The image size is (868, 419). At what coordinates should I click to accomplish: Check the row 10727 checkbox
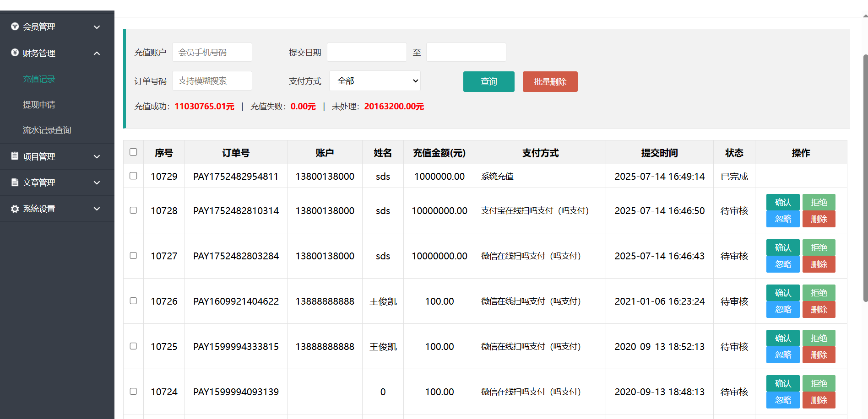(133, 255)
